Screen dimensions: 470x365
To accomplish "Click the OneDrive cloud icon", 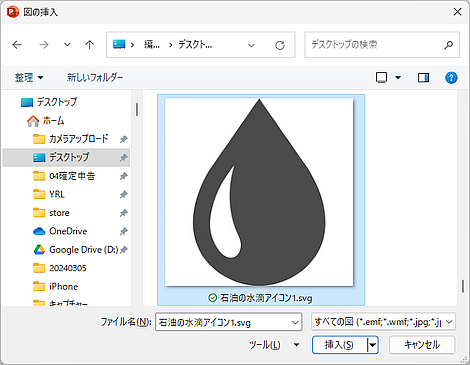I will tap(39, 231).
